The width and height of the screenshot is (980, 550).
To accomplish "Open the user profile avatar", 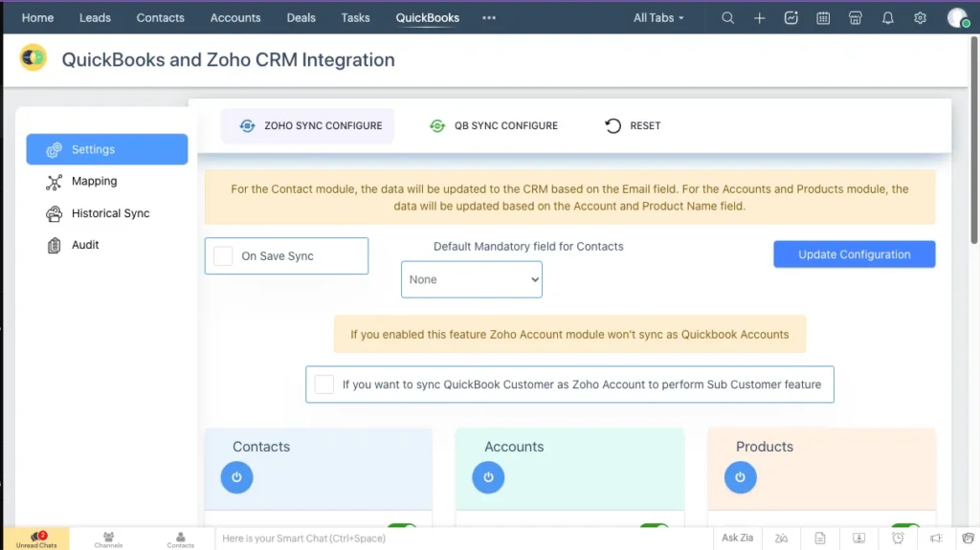I will pyautogui.click(x=957, y=18).
